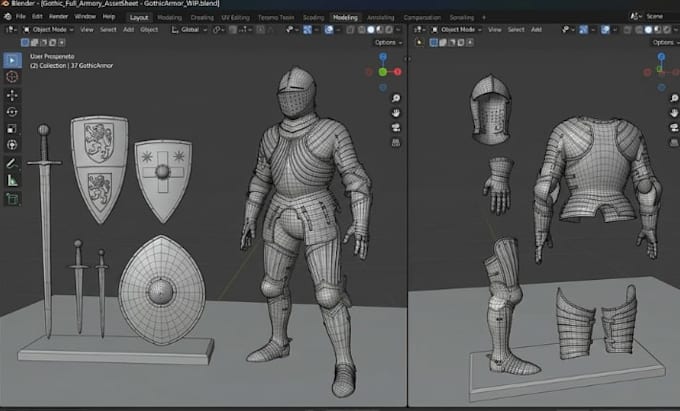Open the Select menu in right viewport
This screenshot has height=411, width=680.
[x=516, y=29]
